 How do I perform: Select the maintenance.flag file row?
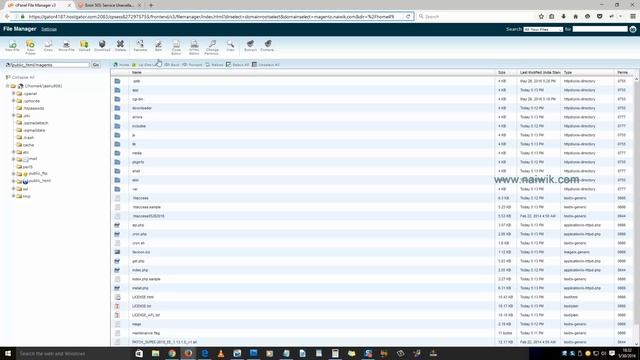(x=372, y=333)
